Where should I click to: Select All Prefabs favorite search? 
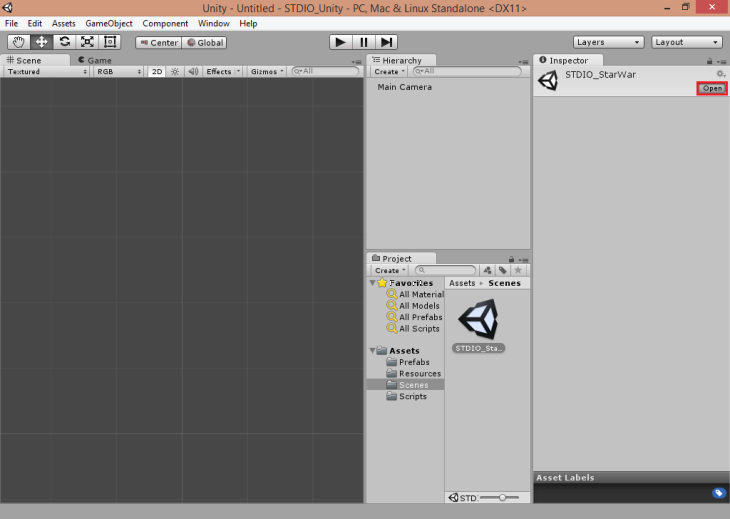(414, 317)
